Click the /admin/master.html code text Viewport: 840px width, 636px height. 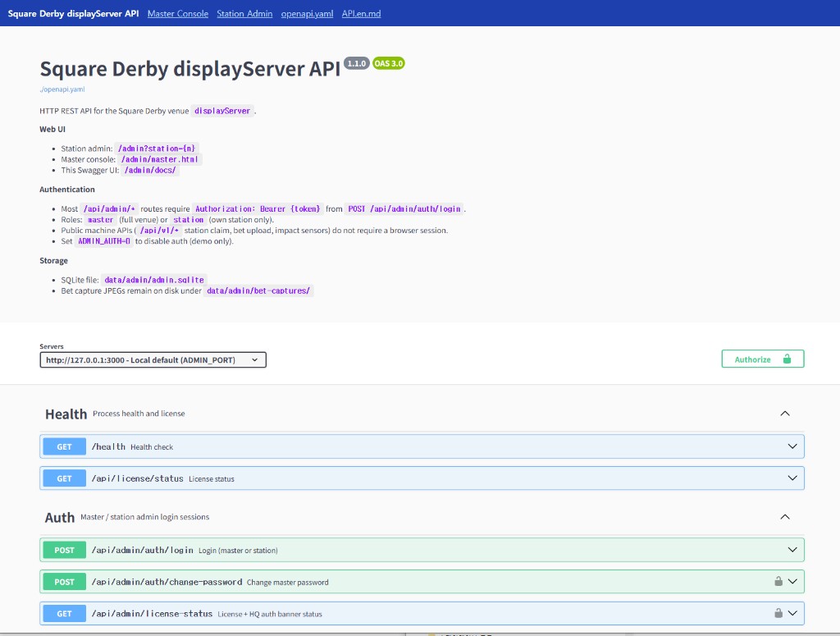tap(160, 159)
